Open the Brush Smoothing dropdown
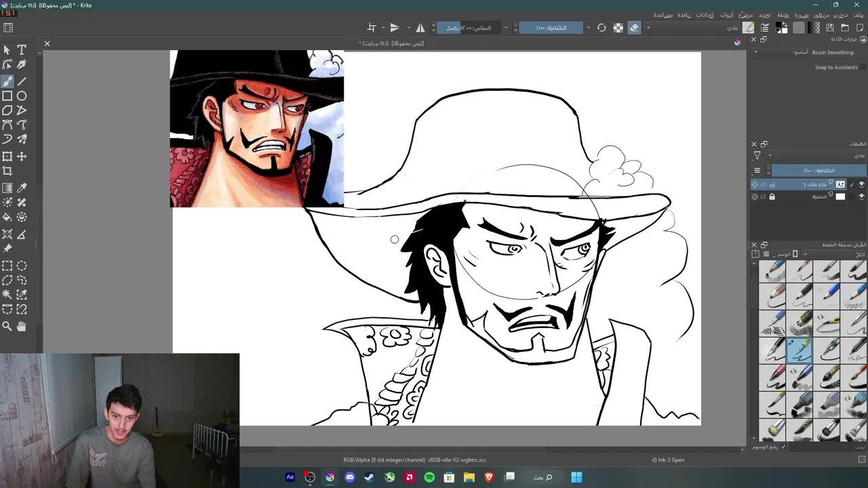 (x=781, y=52)
